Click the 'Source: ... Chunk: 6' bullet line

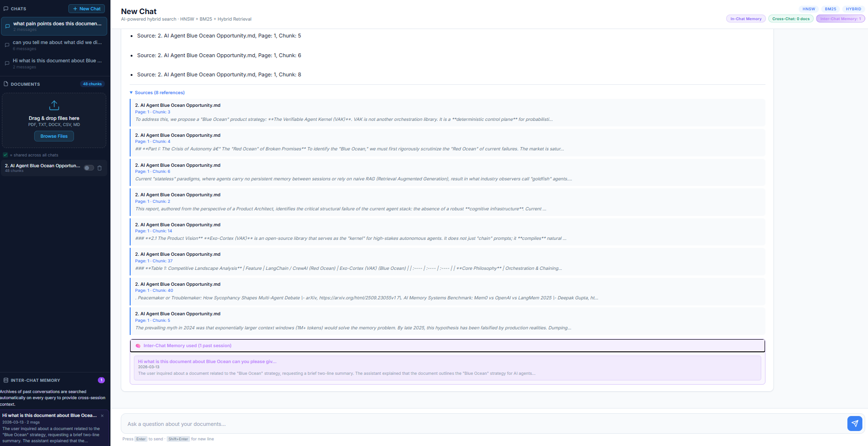tap(219, 55)
